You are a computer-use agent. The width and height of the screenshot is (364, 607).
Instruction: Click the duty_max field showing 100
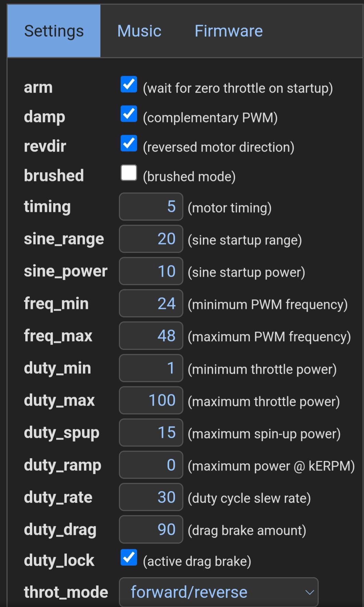click(151, 400)
